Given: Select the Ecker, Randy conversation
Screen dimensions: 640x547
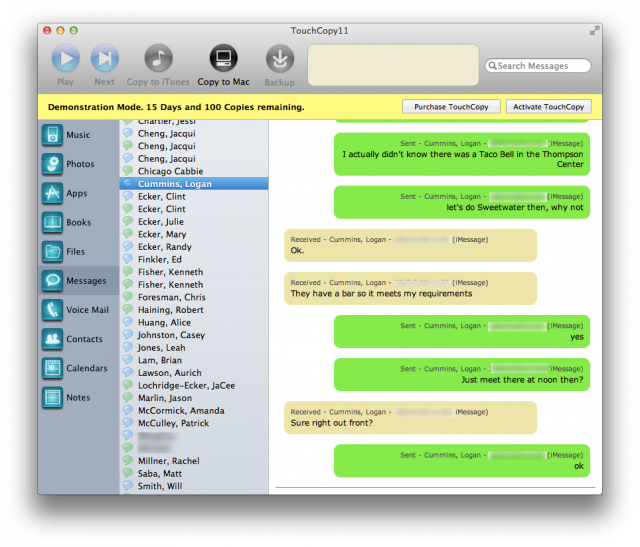Looking at the screenshot, I should click(x=194, y=247).
